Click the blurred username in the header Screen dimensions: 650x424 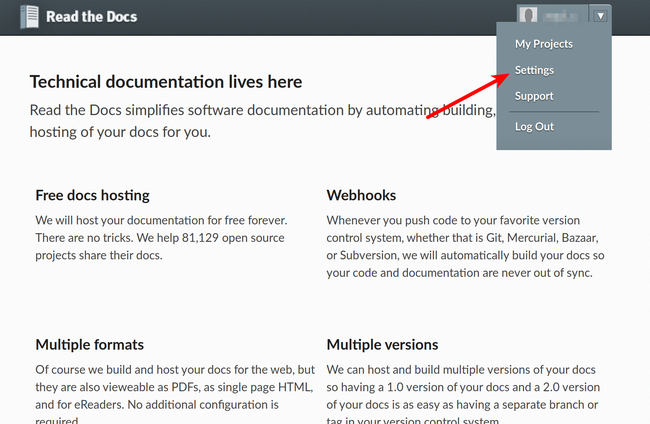tap(560, 17)
